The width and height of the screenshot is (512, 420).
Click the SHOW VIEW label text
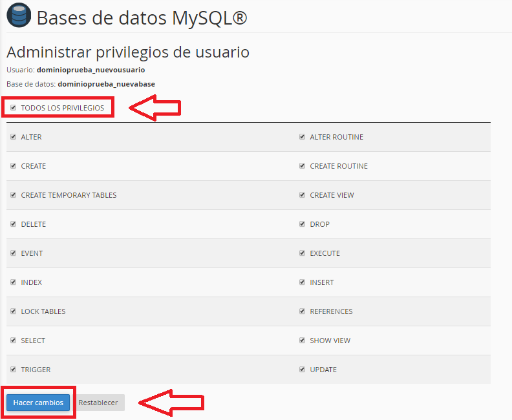330,341
